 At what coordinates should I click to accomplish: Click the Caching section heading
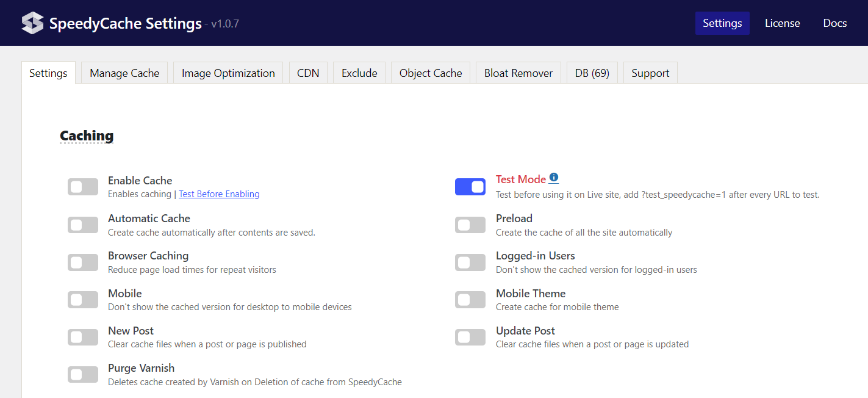tap(87, 136)
